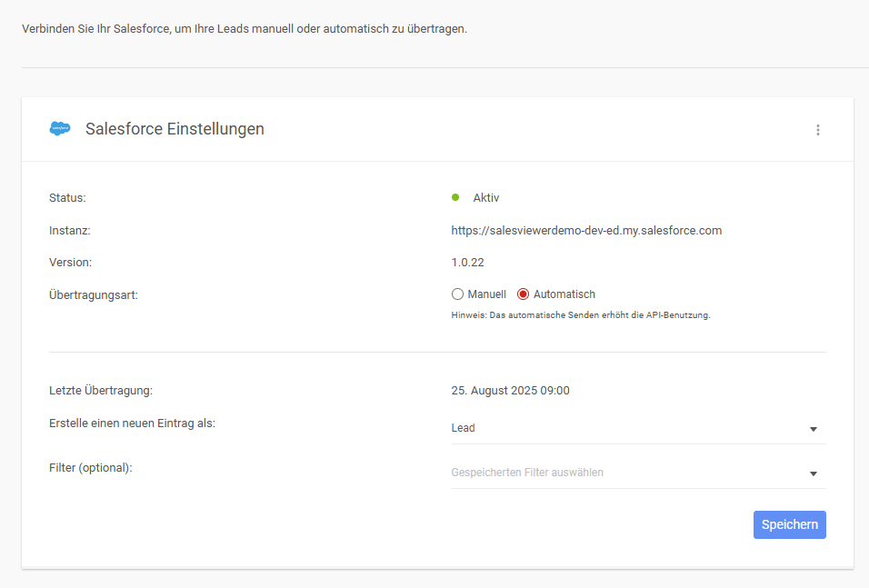
Task: Expand the saved filter dropdown arrow
Action: [x=813, y=473]
